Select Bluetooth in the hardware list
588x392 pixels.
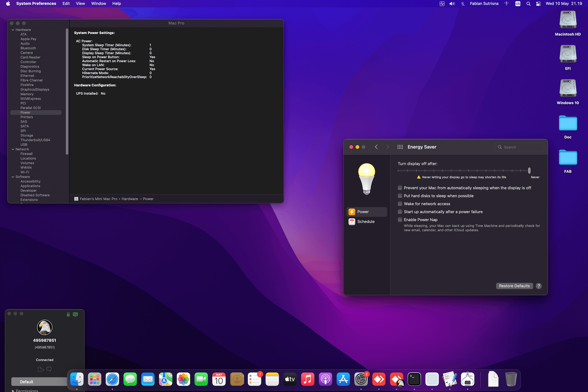coord(28,48)
